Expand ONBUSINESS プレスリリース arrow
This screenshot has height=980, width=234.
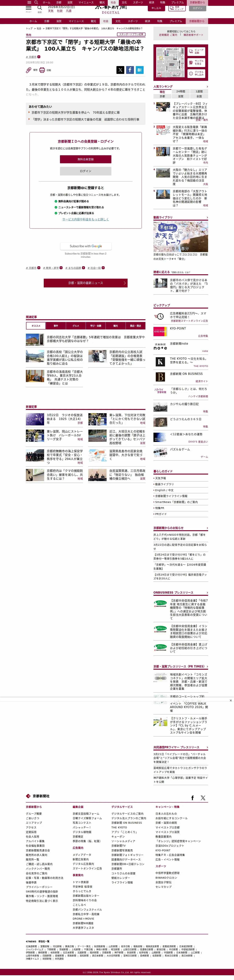tap(207, 593)
